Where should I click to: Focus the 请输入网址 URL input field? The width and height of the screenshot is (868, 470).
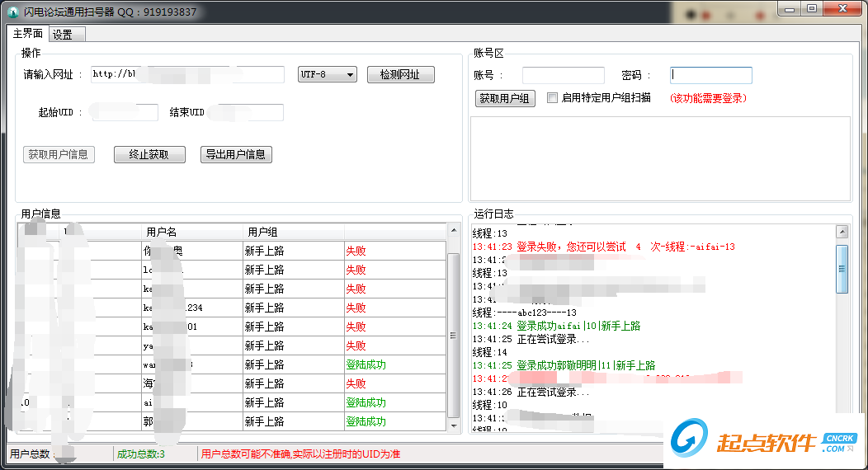[187, 75]
